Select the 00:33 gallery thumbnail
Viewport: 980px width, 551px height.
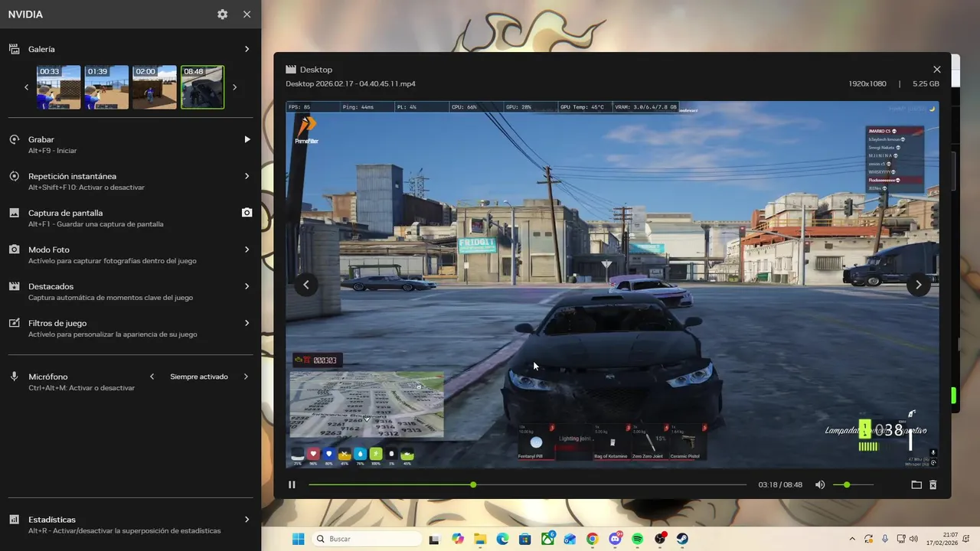[x=59, y=87]
